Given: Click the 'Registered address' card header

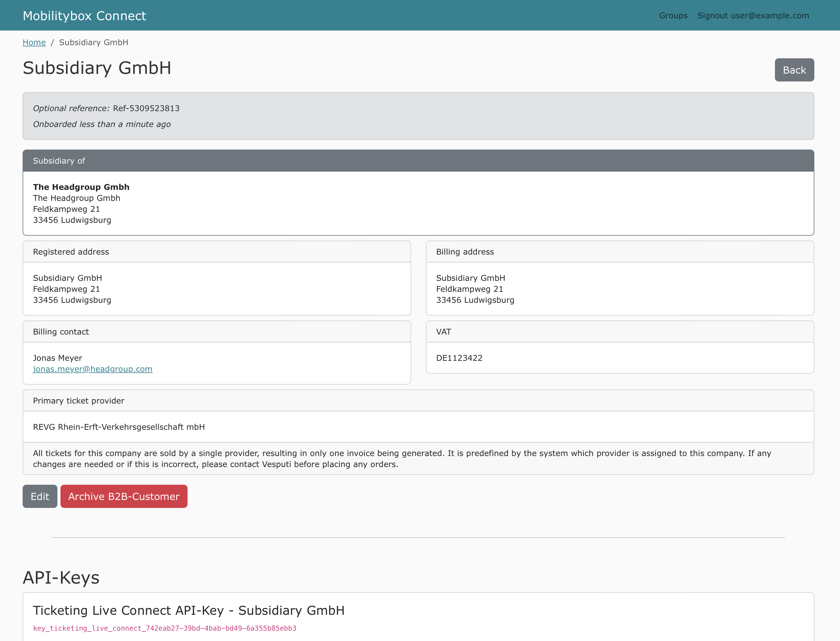Looking at the screenshot, I should [217, 252].
